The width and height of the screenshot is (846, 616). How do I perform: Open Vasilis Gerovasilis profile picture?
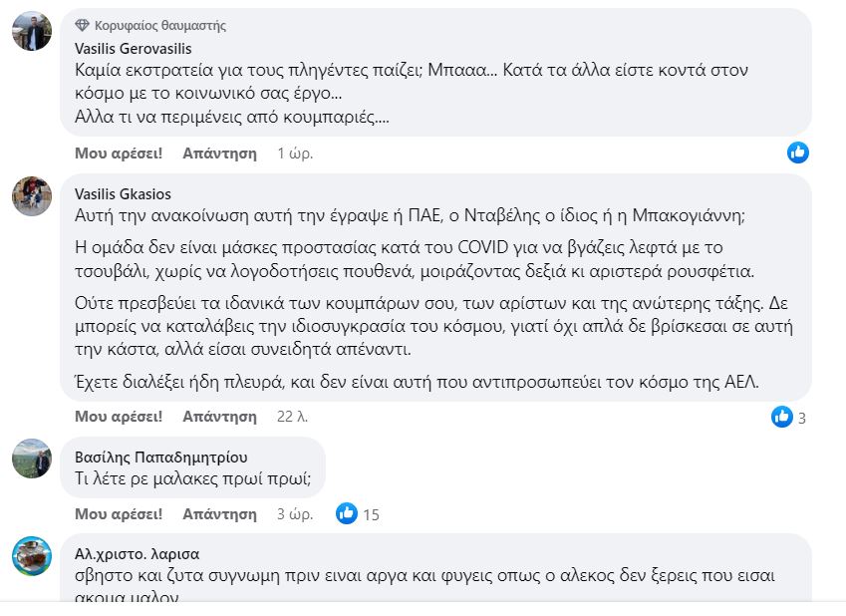pyautogui.click(x=32, y=32)
